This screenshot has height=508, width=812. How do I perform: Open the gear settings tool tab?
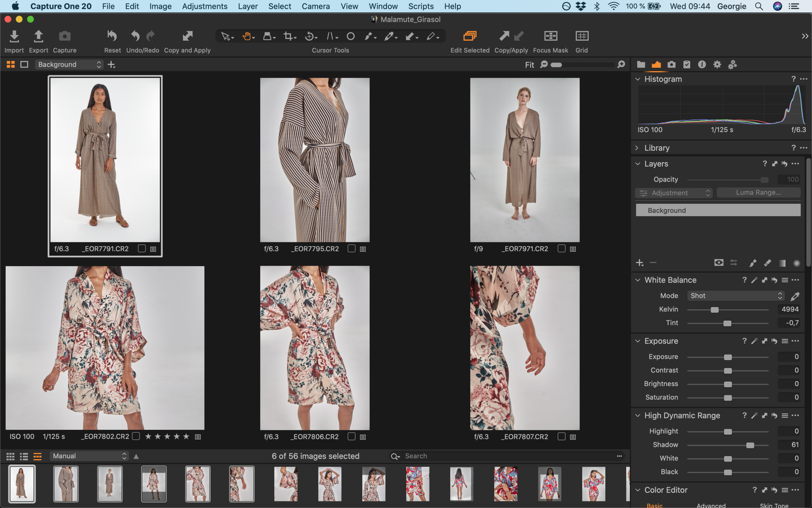click(717, 65)
